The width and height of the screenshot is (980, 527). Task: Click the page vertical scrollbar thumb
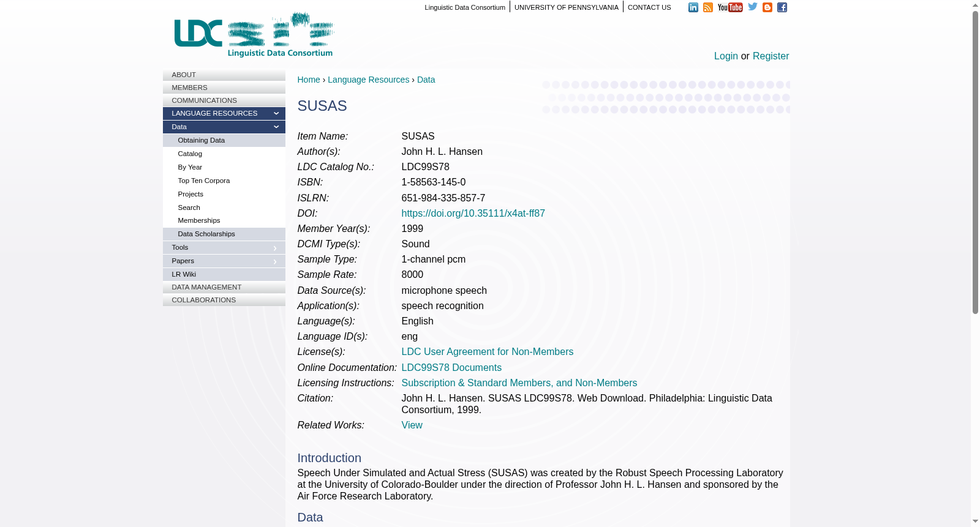[x=975, y=162]
